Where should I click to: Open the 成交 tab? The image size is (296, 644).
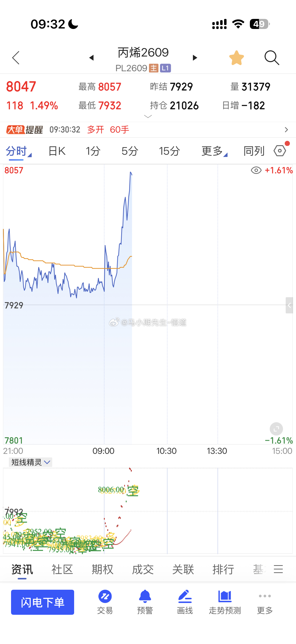coord(143,570)
